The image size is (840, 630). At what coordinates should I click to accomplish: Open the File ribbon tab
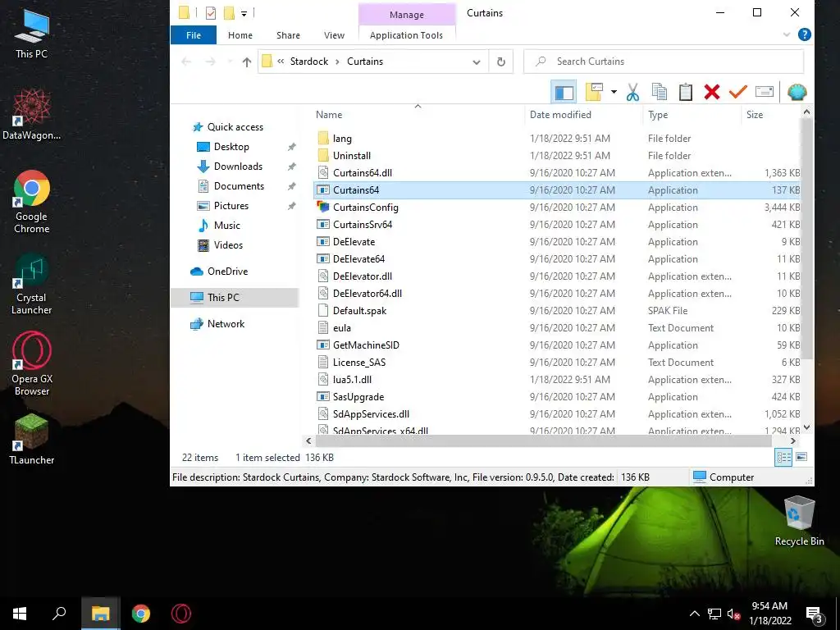pyautogui.click(x=194, y=35)
